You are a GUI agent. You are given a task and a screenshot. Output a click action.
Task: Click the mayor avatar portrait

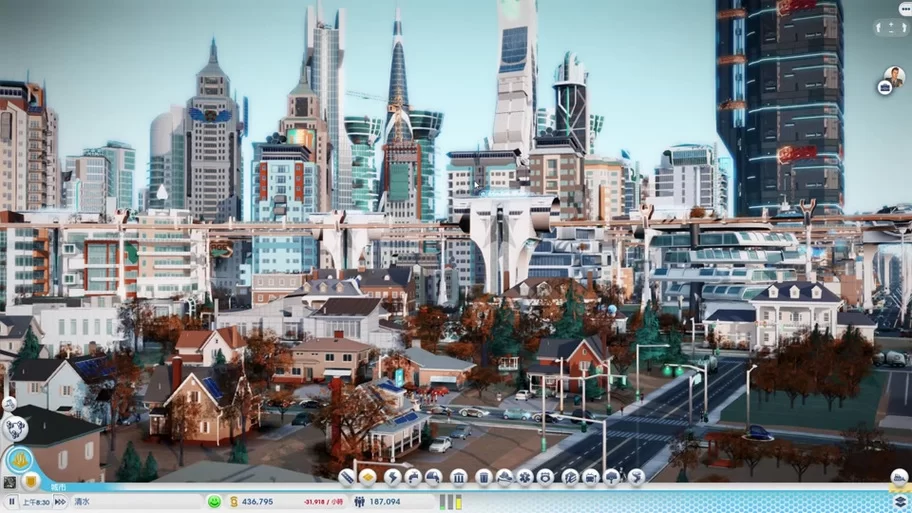(895, 76)
